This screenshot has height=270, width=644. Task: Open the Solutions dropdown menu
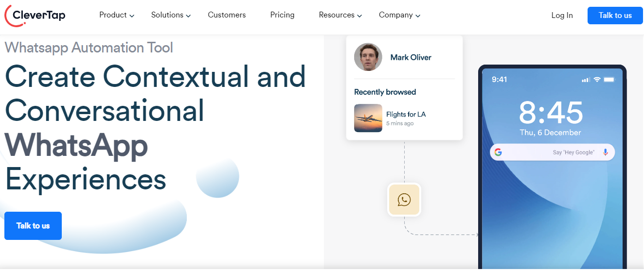point(171,15)
